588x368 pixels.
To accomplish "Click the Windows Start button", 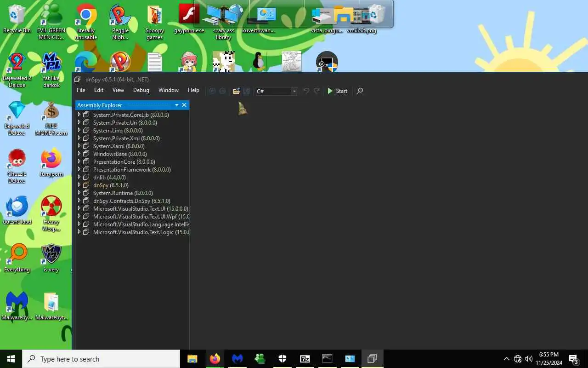I will tap(11, 359).
